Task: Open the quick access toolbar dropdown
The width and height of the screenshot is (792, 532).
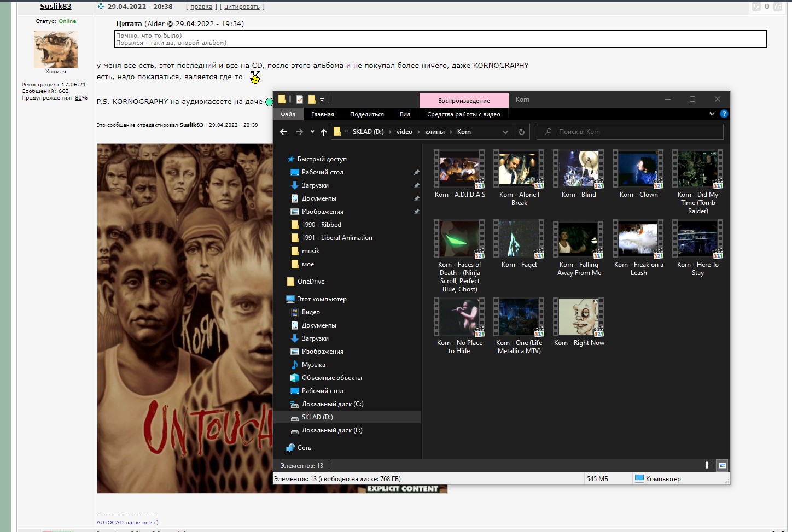Action: click(x=322, y=100)
